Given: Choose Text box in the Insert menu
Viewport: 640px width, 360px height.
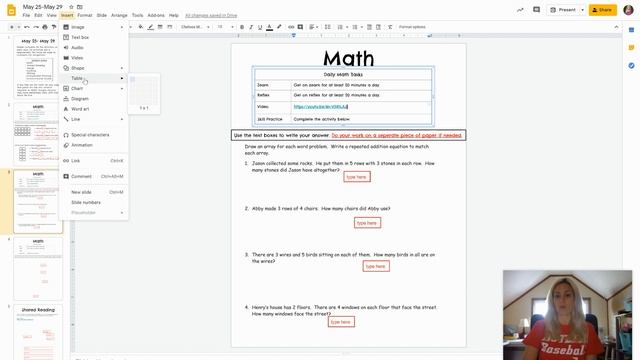Looking at the screenshot, I should coord(93,37).
